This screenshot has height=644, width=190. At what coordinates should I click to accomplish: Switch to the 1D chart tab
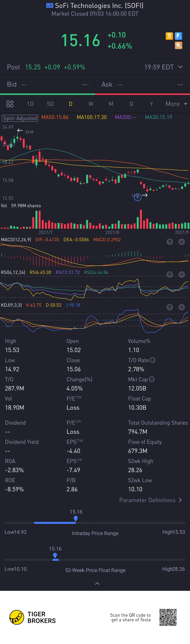pos(30,104)
